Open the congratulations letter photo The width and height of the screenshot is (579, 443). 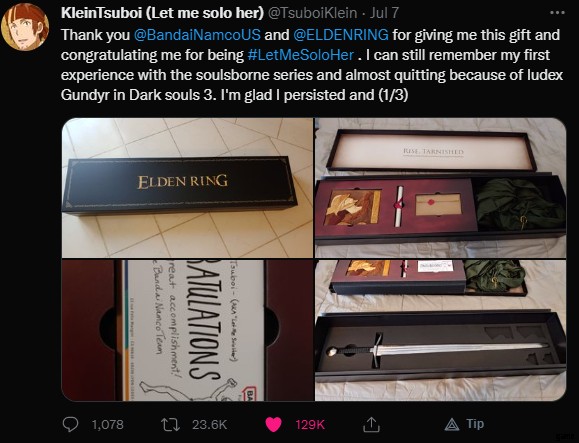pyautogui.click(x=187, y=330)
